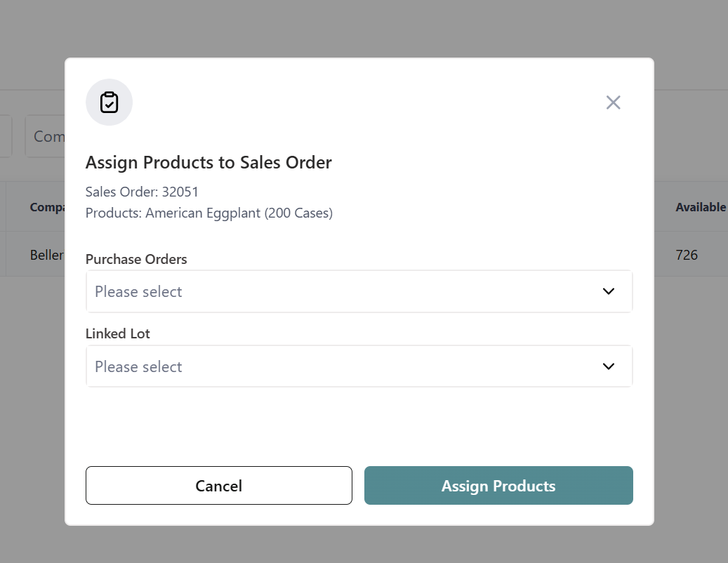This screenshot has width=728, height=563.
Task: Focus the partially hidden "Com" search field
Action: click(x=46, y=136)
